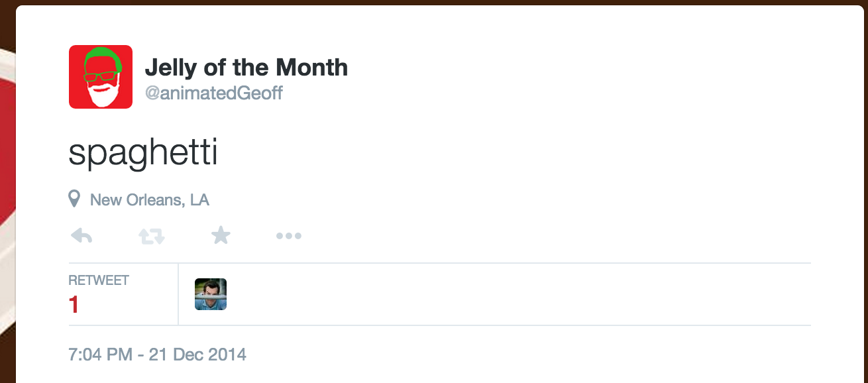Viewport: 868px width, 383px height.
Task: Open the 7:04 PM time permalink
Action: coord(100,355)
